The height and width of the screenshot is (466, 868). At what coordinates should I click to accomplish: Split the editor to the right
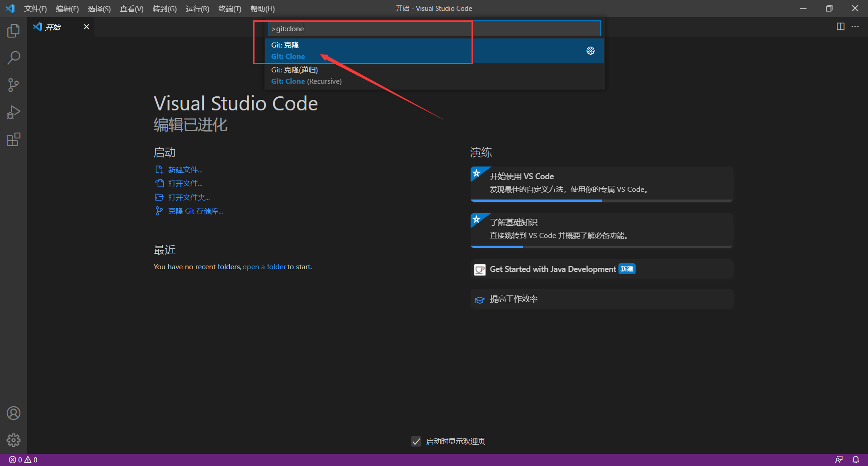click(840, 27)
